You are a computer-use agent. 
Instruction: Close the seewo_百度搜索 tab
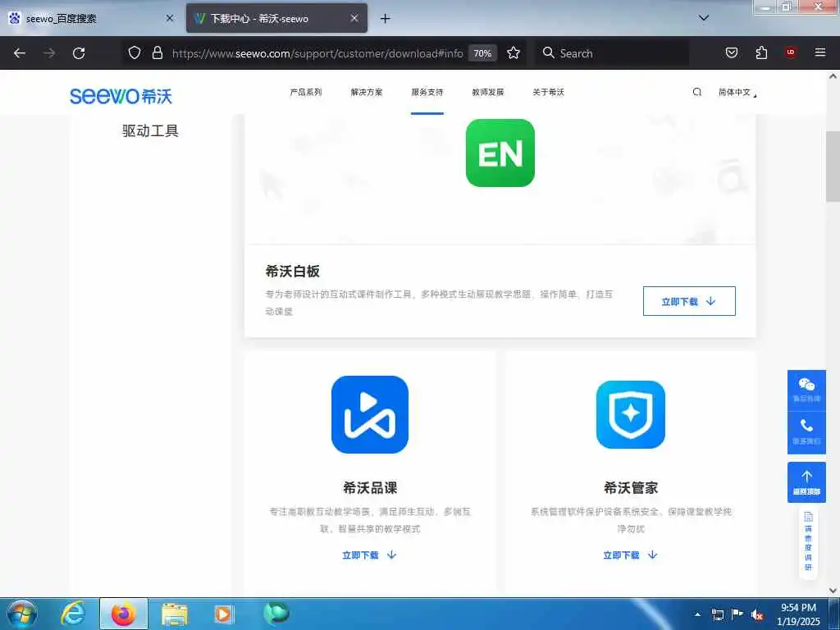(x=170, y=18)
